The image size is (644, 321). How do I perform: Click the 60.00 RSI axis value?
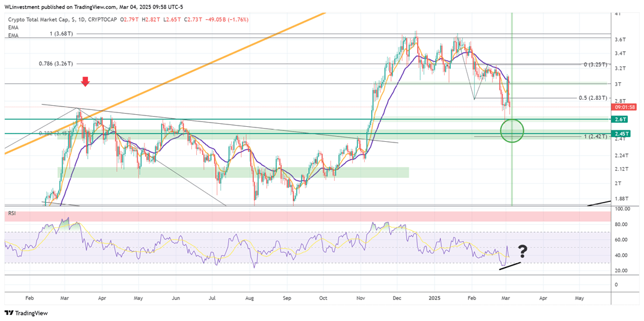tap(622, 240)
